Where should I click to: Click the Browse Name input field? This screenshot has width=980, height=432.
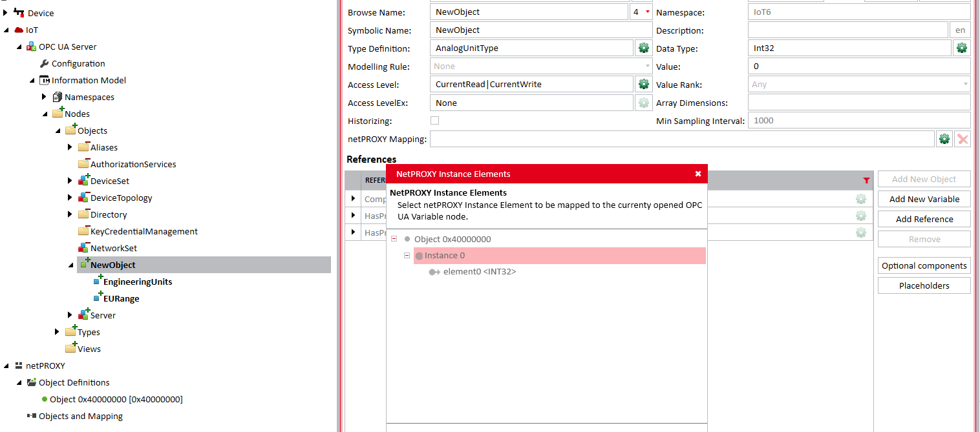(529, 12)
